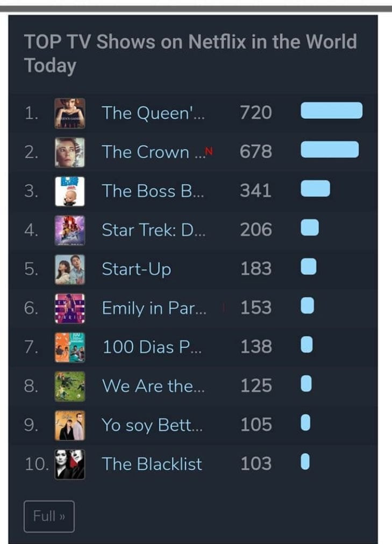Viewport: 392px width, 544px height.
Task: Click the score bar for The Queen's Gambit
Action: (x=331, y=110)
